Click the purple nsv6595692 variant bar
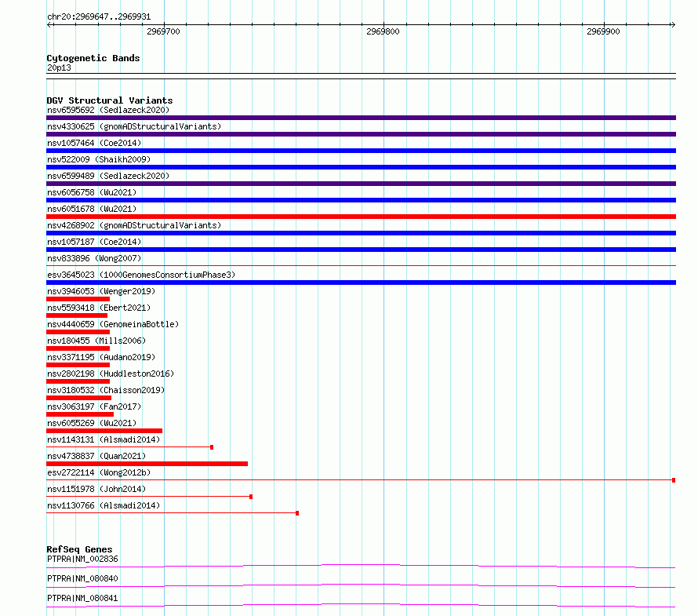The width and height of the screenshot is (698, 616). coord(361,118)
